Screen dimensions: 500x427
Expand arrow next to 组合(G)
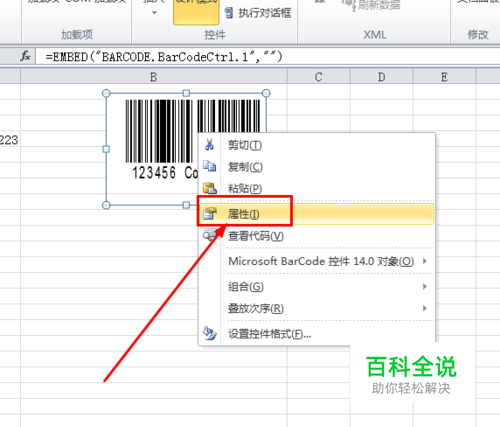tap(425, 286)
